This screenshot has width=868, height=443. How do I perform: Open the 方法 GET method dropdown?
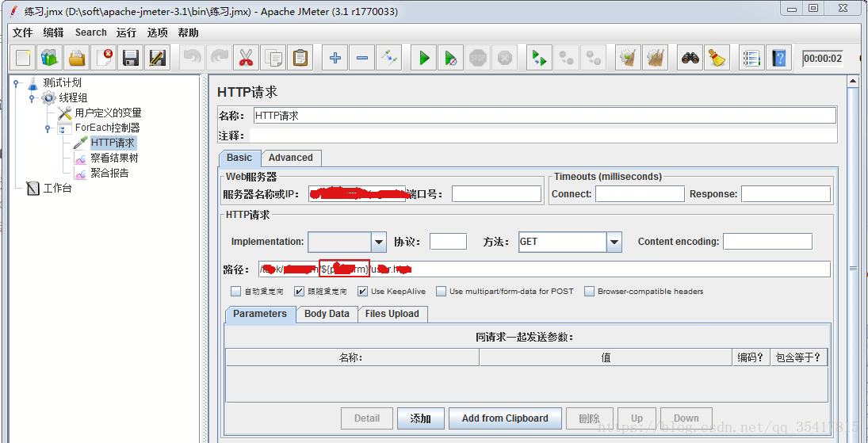[614, 242]
